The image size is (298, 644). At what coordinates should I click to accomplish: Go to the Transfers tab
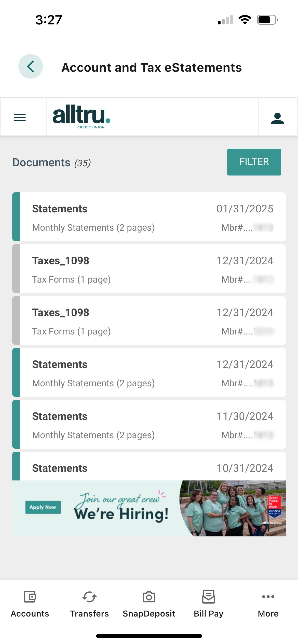(89, 603)
